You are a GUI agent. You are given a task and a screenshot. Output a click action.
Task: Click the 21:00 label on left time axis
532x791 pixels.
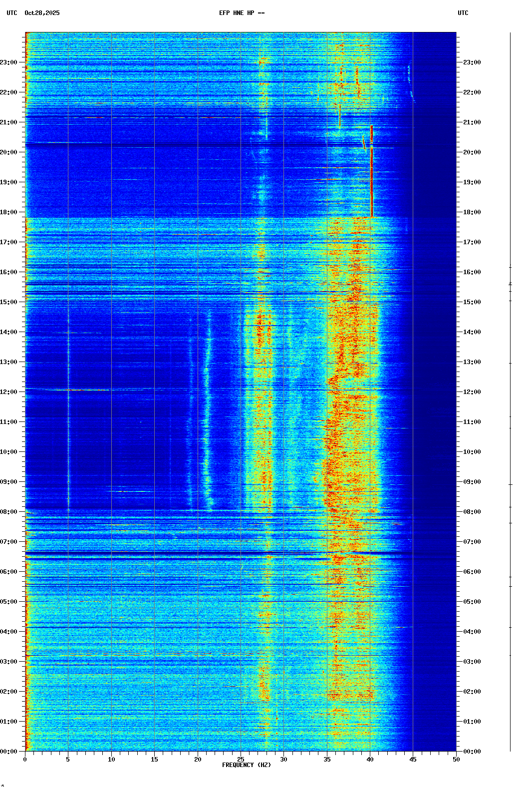[x=9, y=122]
